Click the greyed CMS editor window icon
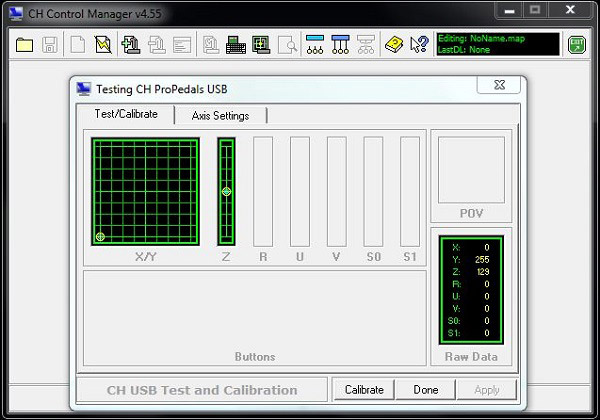The image size is (600, 420). [x=182, y=45]
